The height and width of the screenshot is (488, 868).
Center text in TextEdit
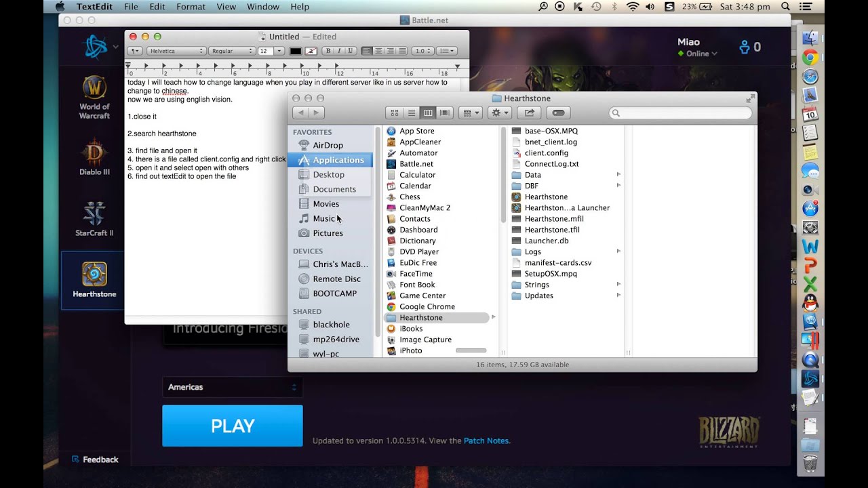click(378, 51)
